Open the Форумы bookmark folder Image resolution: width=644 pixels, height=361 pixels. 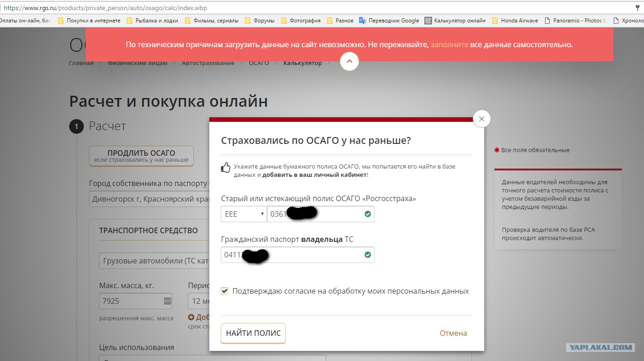(x=260, y=21)
